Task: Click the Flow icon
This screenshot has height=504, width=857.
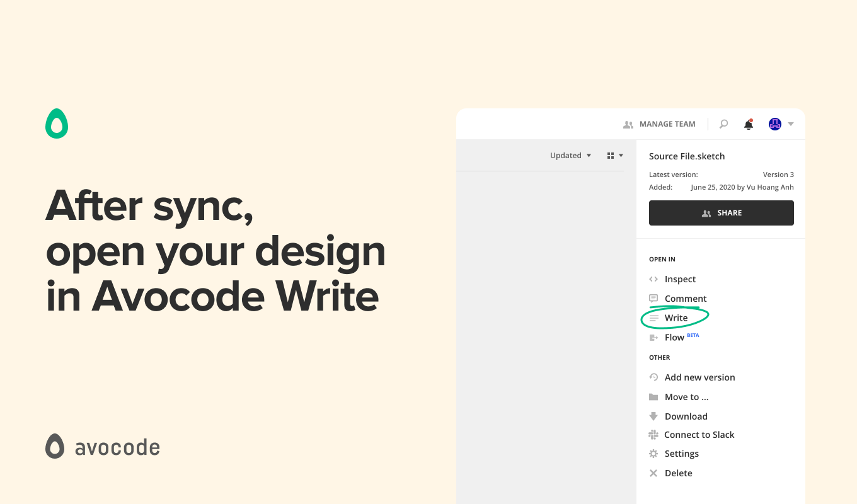Action: 653,338
